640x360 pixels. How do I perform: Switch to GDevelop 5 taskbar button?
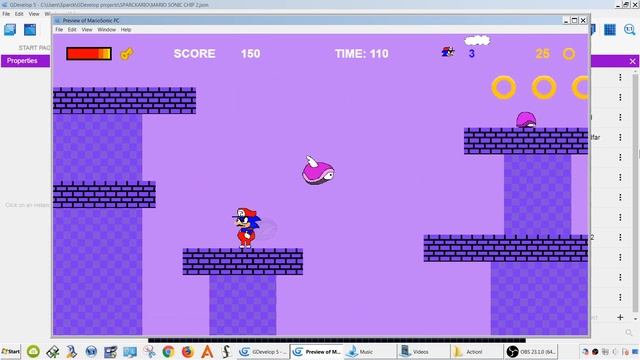(263, 351)
